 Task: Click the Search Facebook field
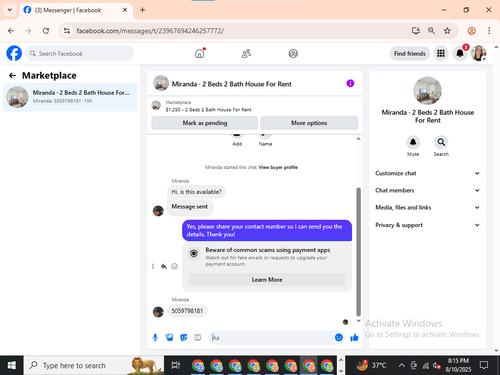click(x=80, y=53)
